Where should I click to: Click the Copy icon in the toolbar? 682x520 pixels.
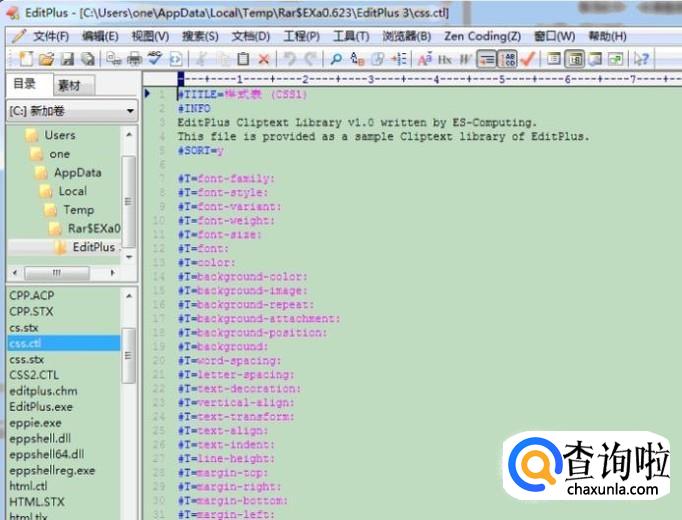223,59
